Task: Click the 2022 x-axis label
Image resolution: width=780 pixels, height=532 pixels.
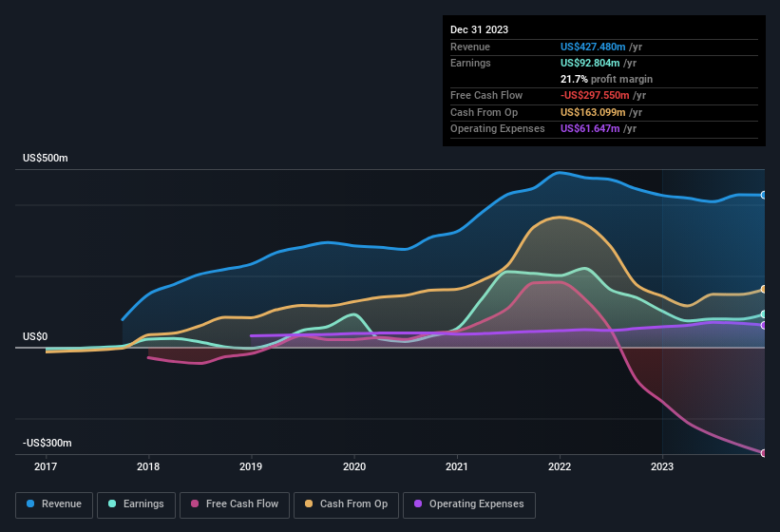Action: pos(560,466)
